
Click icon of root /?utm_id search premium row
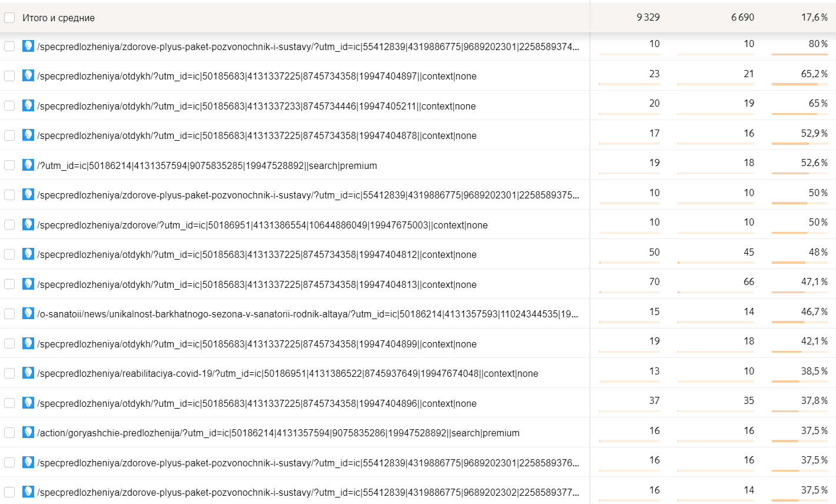click(x=28, y=165)
